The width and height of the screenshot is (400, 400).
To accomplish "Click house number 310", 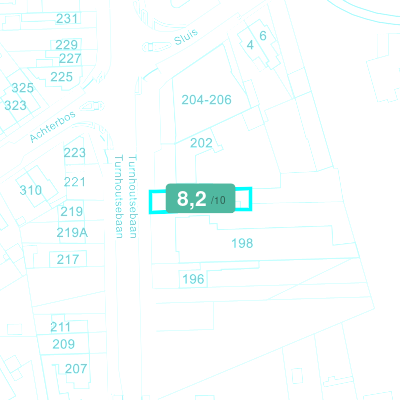I will 31,190.
